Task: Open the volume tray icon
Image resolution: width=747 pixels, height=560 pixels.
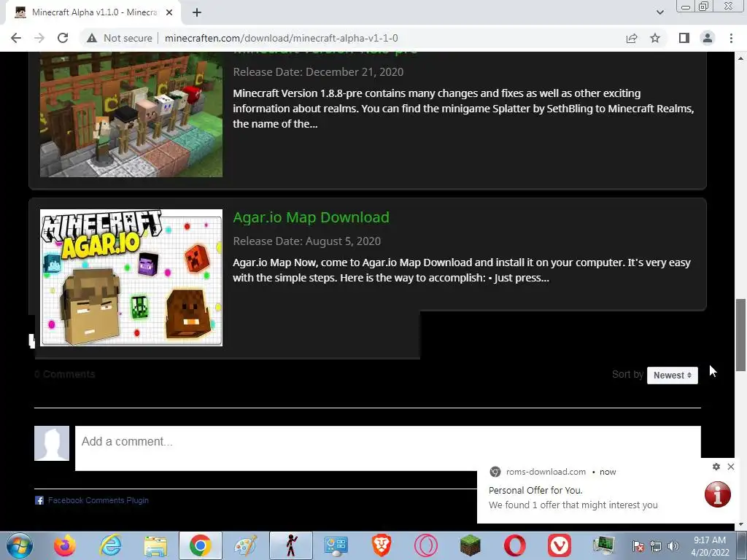Action: [x=673, y=546]
